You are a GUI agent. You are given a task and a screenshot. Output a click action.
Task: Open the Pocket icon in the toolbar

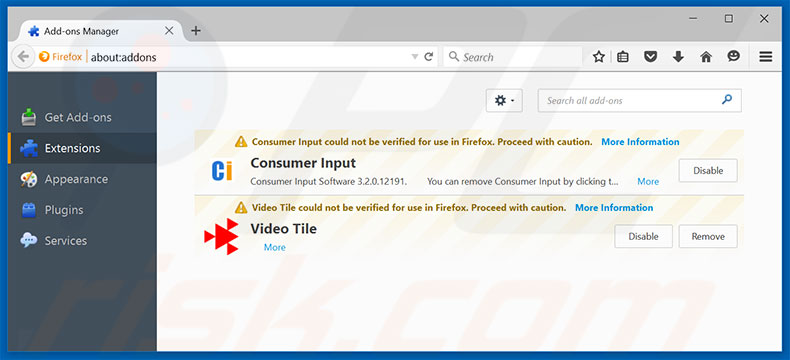[651, 57]
